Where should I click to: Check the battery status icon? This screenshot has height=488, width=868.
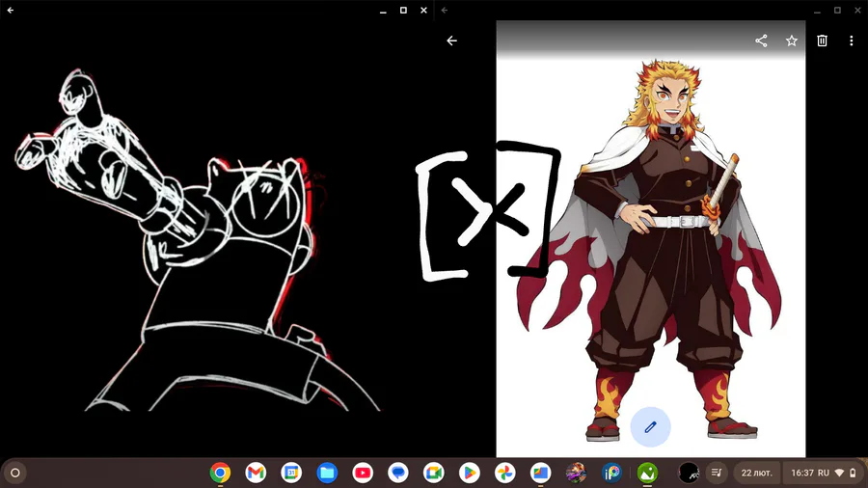853,473
